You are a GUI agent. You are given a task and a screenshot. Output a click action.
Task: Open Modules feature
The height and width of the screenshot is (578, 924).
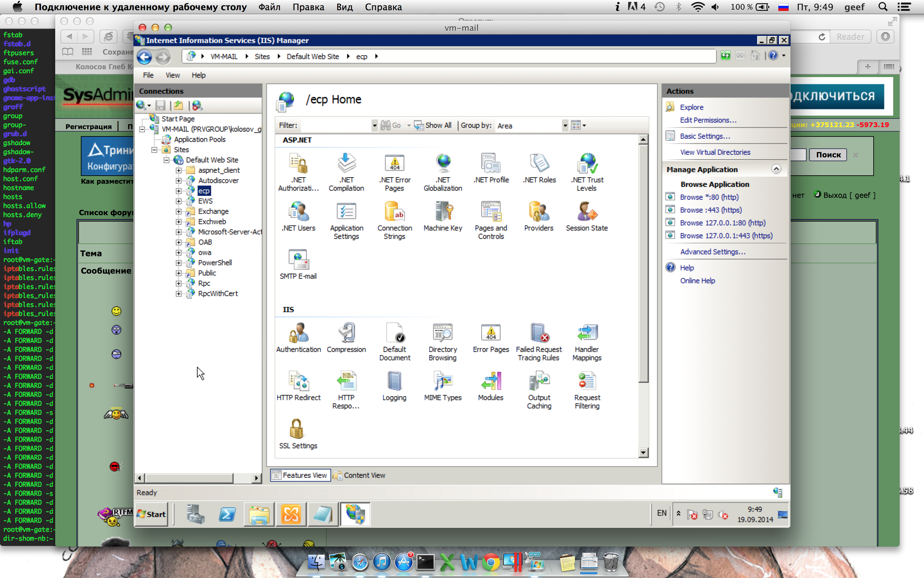click(x=491, y=386)
